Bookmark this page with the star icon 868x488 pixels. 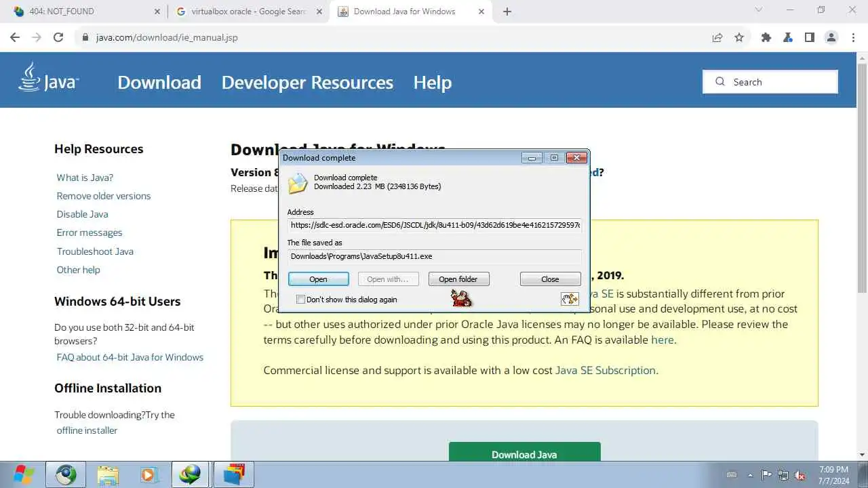point(739,37)
